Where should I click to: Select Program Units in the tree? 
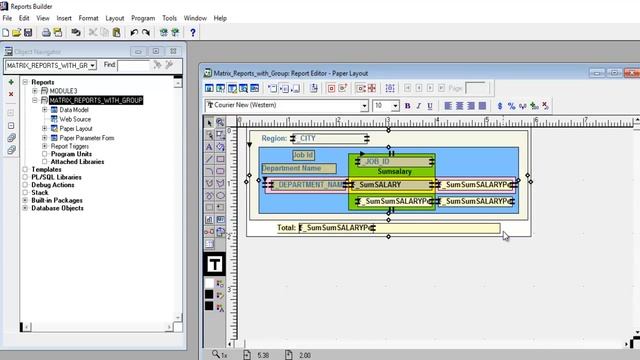click(71, 154)
